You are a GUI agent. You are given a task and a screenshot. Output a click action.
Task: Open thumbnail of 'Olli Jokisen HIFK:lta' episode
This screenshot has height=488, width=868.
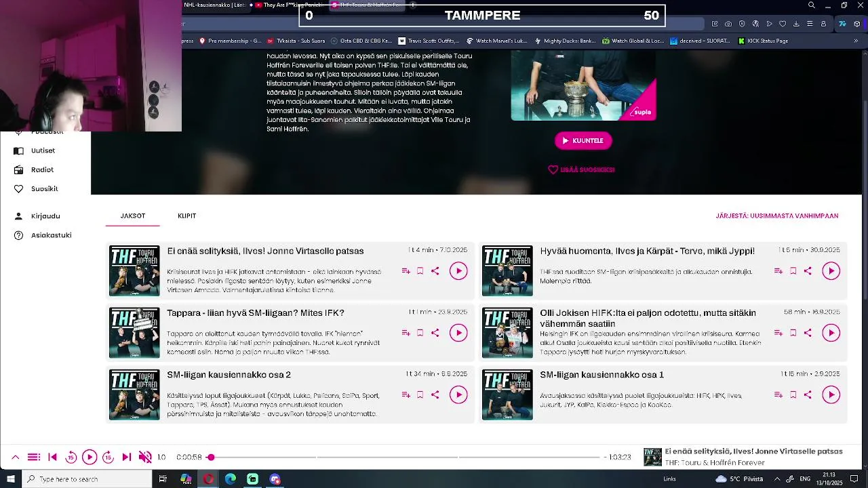pyautogui.click(x=507, y=333)
